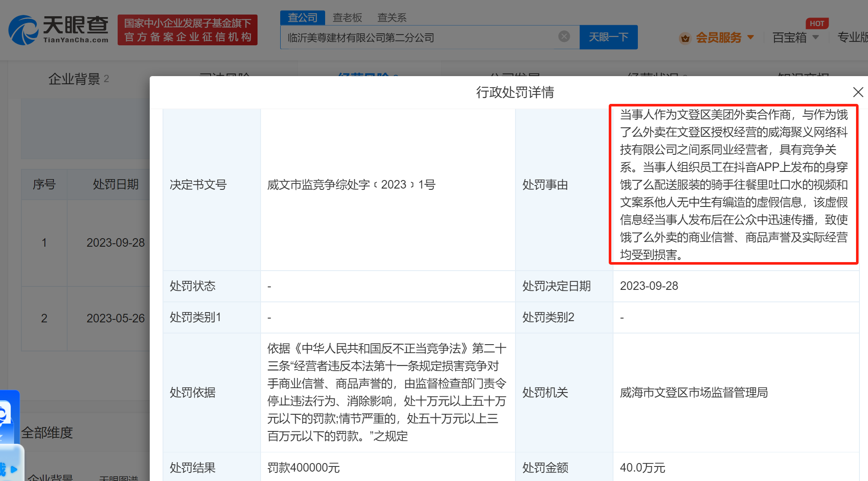Switch to the 查老板 tab
868x481 pixels.
[347, 18]
